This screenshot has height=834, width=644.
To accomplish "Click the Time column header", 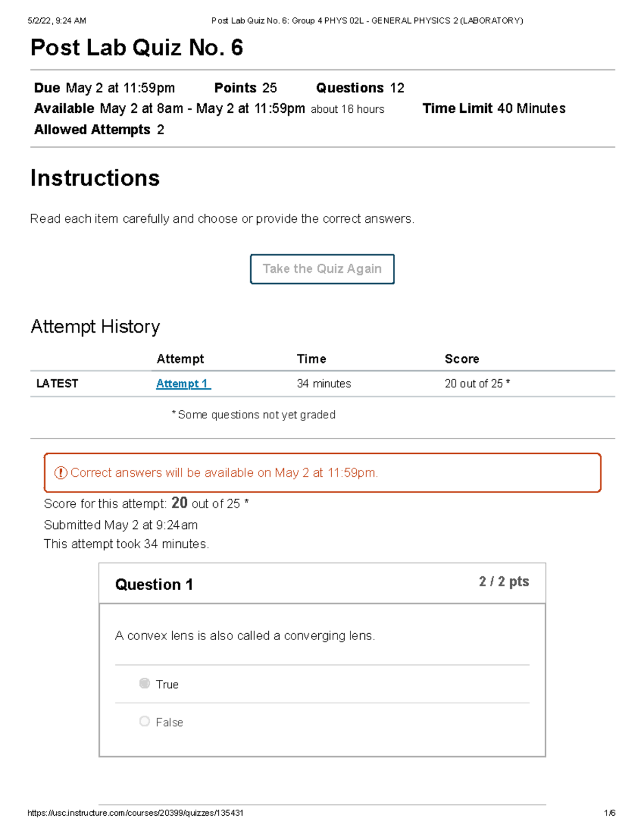I will pyautogui.click(x=312, y=358).
